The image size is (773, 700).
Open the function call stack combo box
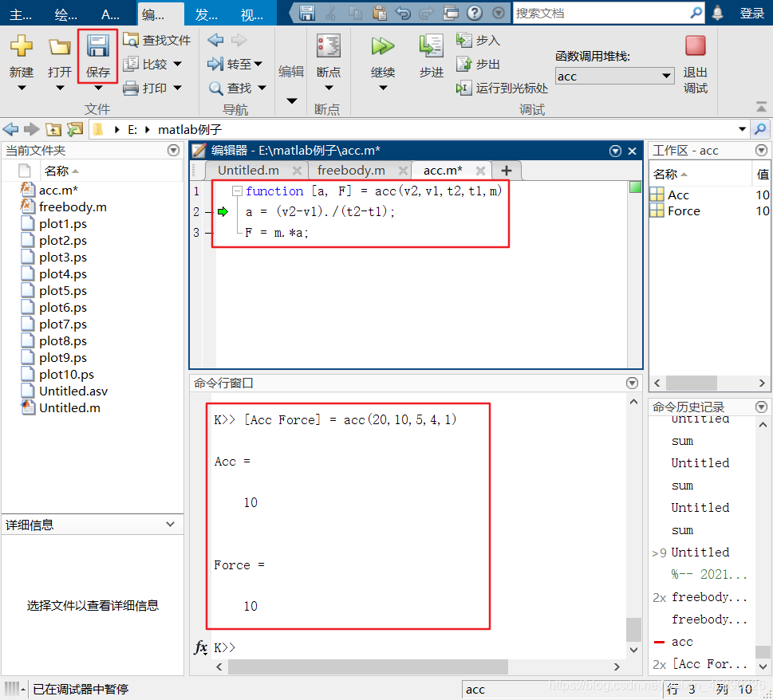click(614, 76)
